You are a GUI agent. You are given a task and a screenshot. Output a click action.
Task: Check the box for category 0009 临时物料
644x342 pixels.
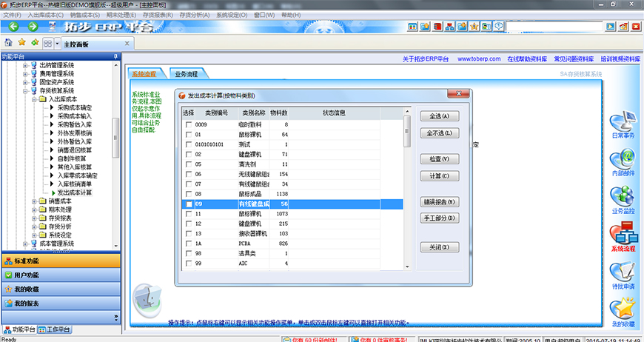189,125
